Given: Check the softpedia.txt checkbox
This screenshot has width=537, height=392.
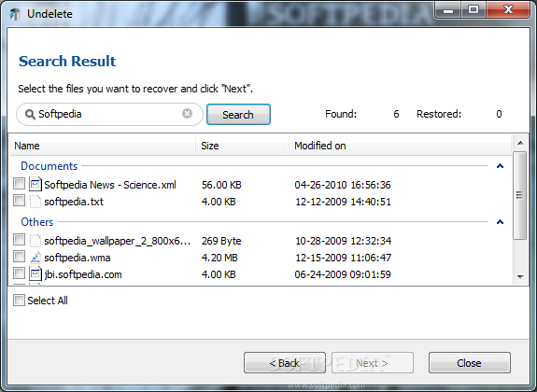Looking at the screenshot, I should tap(20, 201).
